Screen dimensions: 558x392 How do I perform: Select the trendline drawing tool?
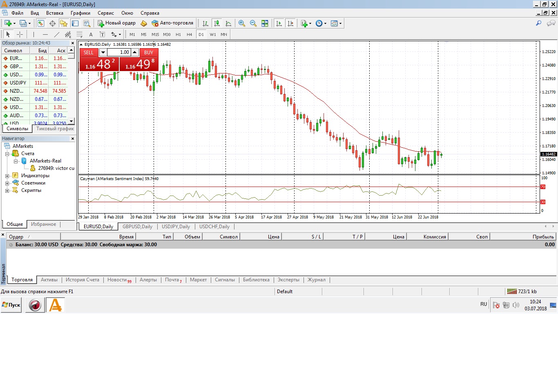tap(57, 35)
